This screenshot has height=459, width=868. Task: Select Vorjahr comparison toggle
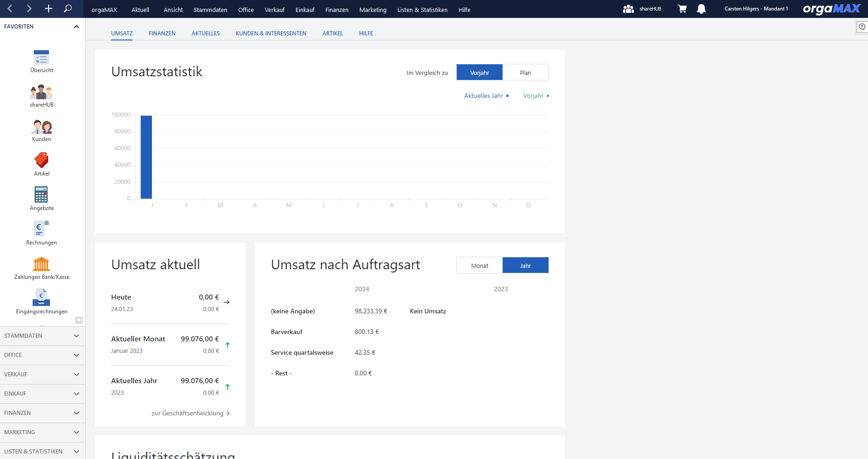pos(479,73)
